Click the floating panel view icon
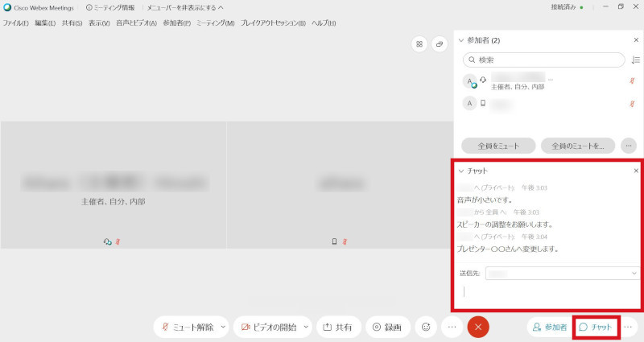 pos(440,44)
